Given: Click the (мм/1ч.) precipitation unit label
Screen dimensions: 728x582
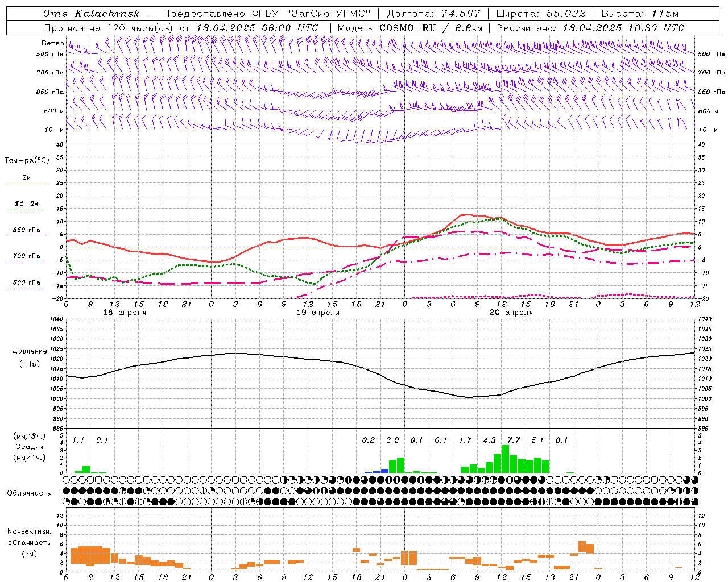Looking at the screenshot, I should pyautogui.click(x=30, y=458).
